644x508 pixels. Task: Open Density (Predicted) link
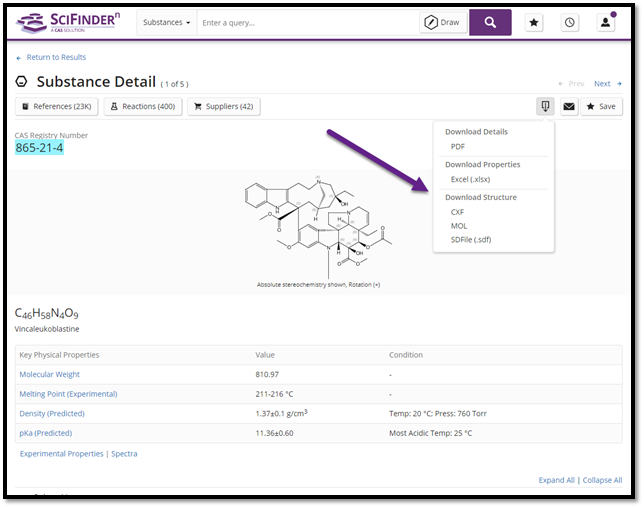point(52,414)
